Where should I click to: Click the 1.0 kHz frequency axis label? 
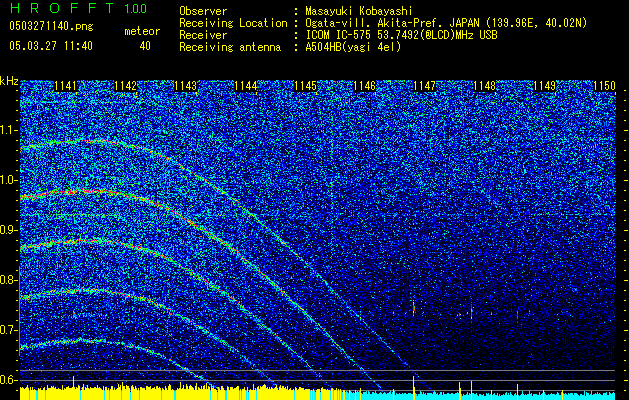9,180
